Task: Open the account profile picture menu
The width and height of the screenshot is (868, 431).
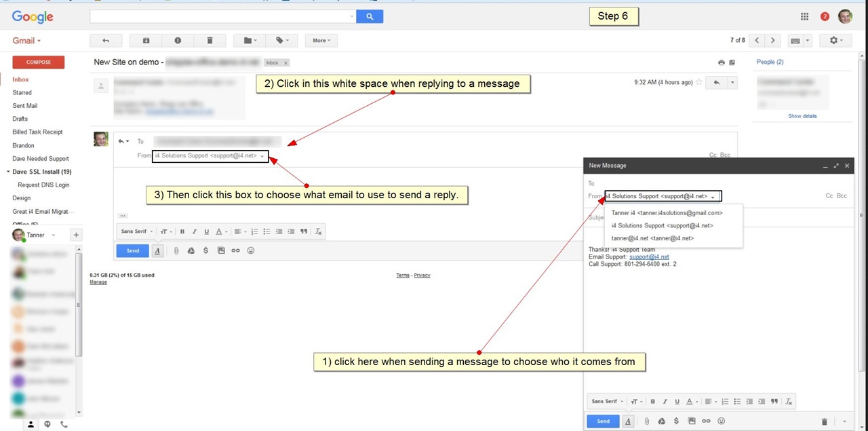Action: click(845, 16)
